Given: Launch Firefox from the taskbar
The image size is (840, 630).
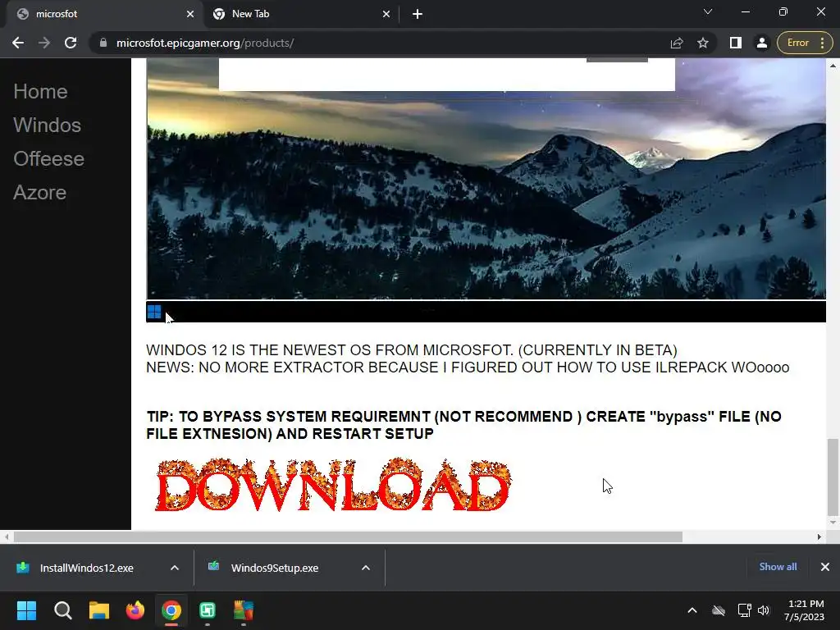Looking at the screenshot, I should coord(135,610).
